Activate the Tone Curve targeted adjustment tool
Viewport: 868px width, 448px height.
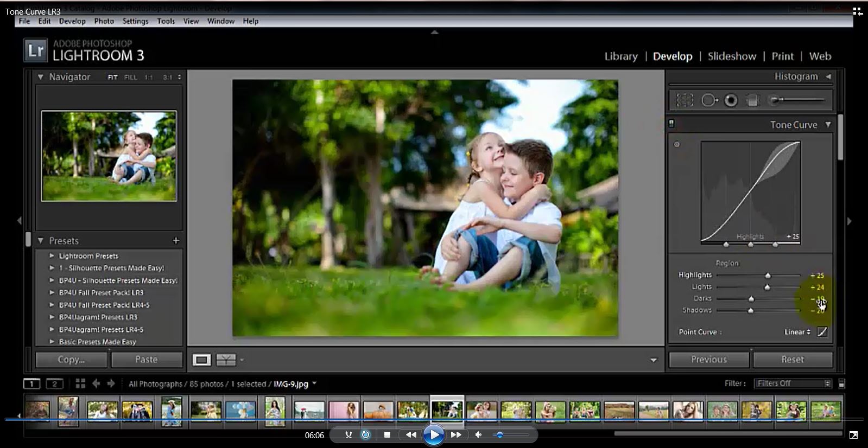tap(677, 144)
